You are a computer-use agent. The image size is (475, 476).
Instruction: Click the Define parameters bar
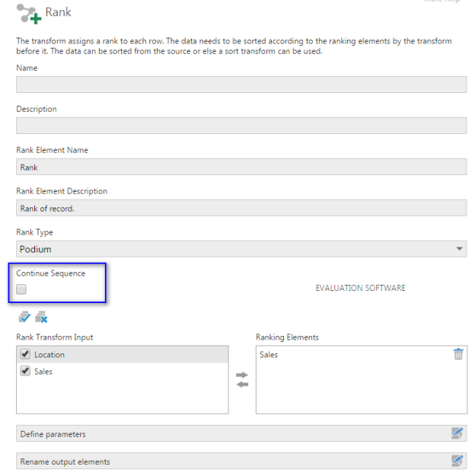[x=228, y=433]
